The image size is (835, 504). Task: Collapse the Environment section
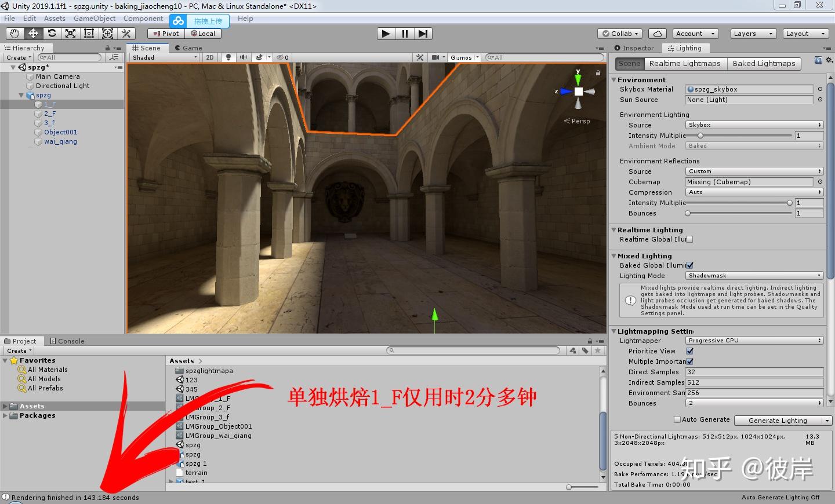coord(614,80)
